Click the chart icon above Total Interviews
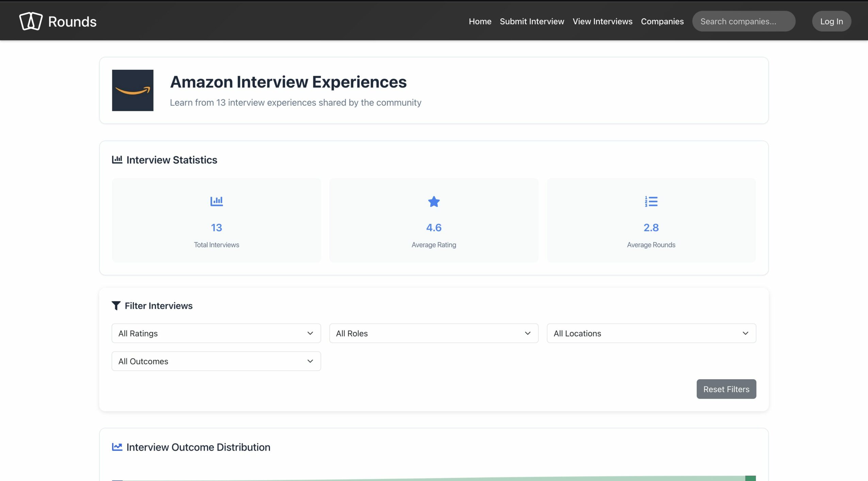Viewport: 868px width, 481px height. [216, 201]
